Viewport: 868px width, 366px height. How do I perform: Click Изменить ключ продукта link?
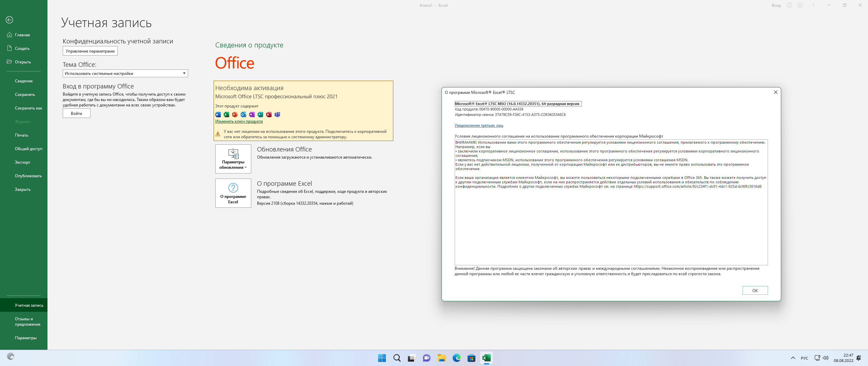coord(239,121)
